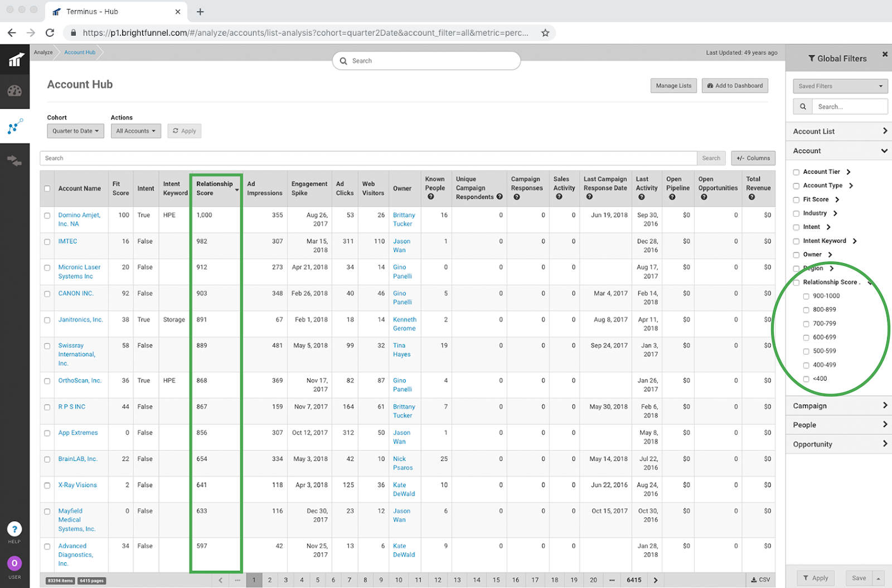Expand the People filter section
The width and height of the screenshot is (892, 588).
pyautogui.click(x=839, y=425)
